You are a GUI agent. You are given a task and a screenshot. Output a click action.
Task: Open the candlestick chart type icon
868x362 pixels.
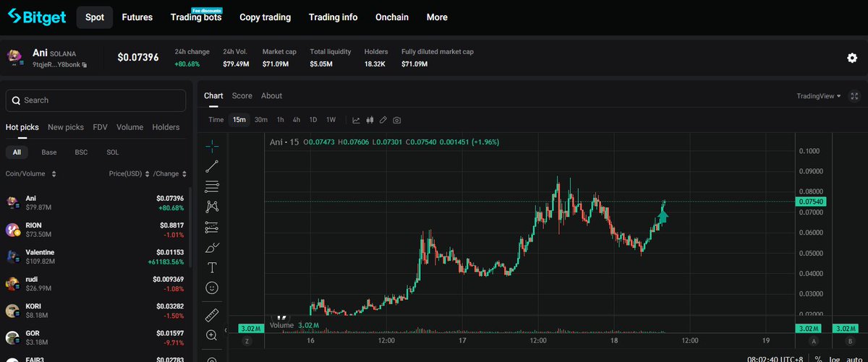[370, 120]
